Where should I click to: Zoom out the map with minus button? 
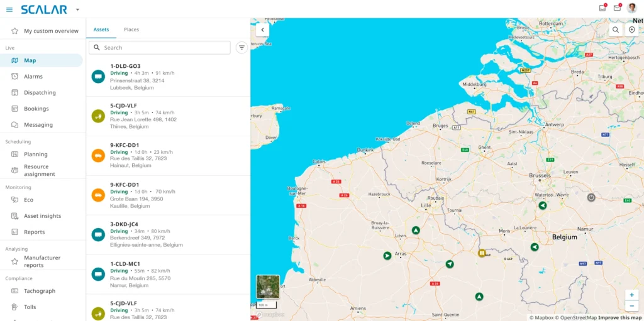coord(631,306)
